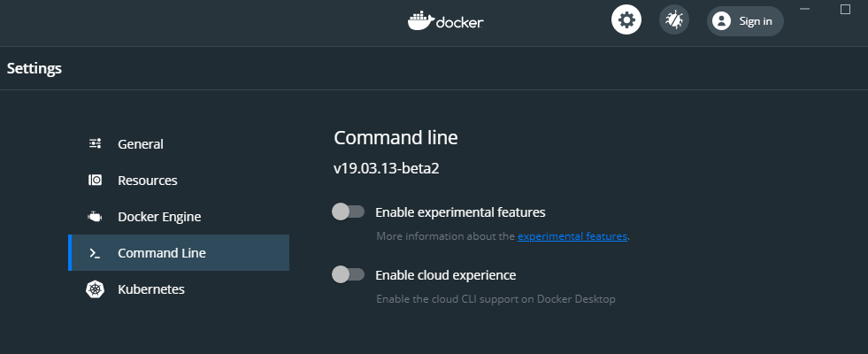Turn on Enable cloud experience switch
This screenshot has height=354, width=868.
pos(349,274)
